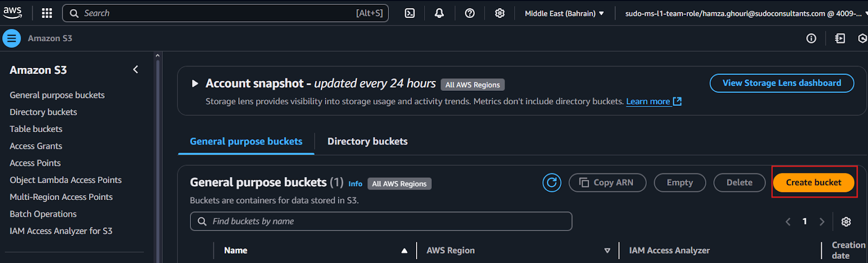Click the Info link beside buckets heading
868x263 pixels.
click(355, 184)
